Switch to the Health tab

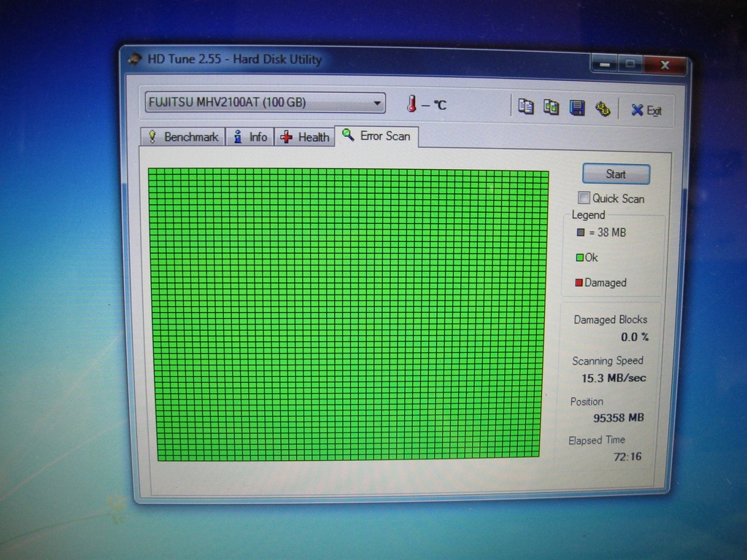305,137
